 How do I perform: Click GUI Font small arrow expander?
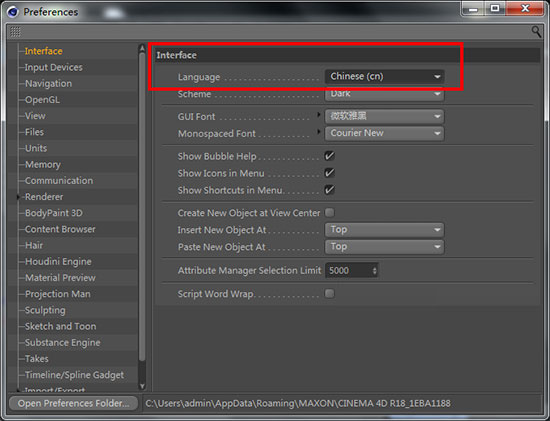coord(318,114)
